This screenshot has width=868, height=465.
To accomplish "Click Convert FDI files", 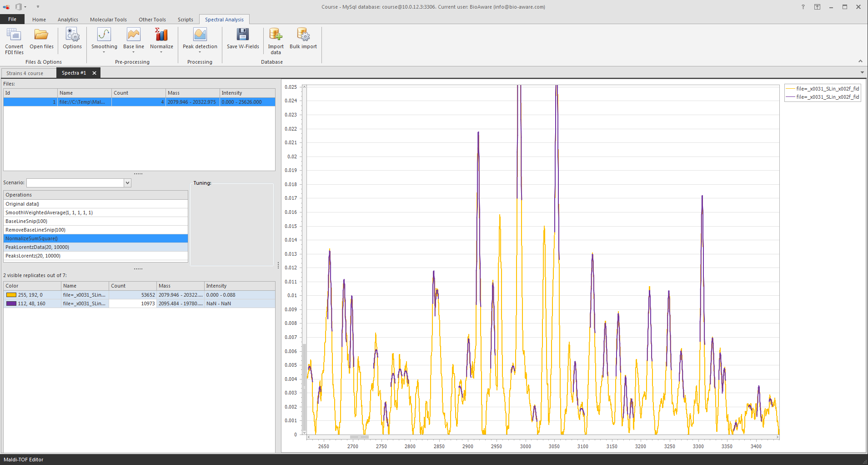I will tap(14, 40).
